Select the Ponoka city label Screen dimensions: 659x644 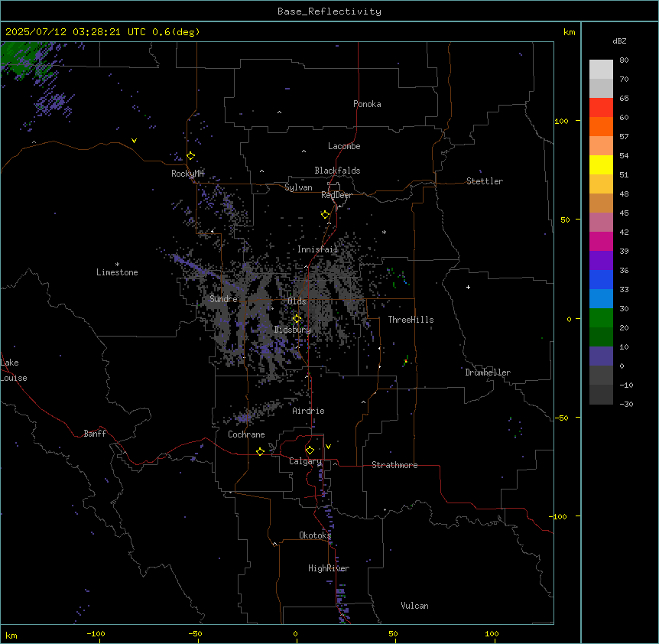click(x=367, y=104)
